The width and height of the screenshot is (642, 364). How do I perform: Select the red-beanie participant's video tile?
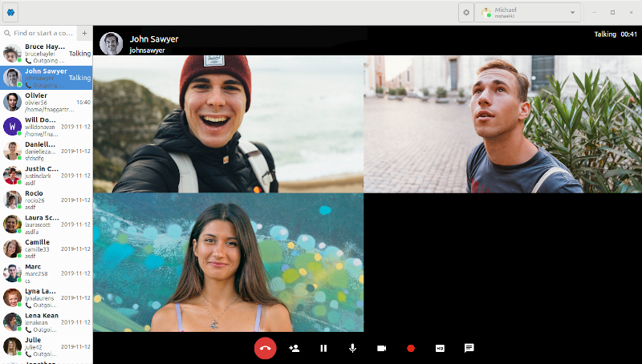[228, 124]
